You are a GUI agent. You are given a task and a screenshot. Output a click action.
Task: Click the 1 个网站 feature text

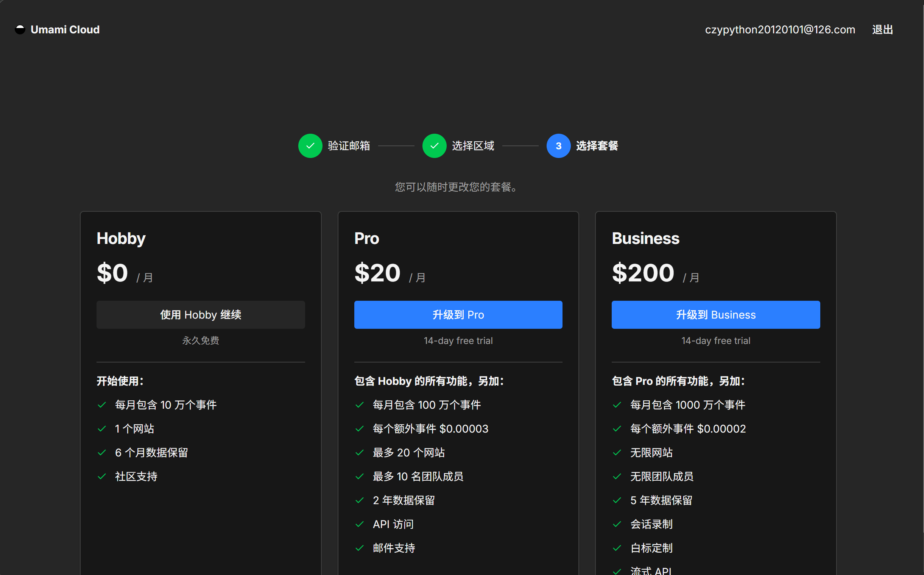click(x=134, y=429)
